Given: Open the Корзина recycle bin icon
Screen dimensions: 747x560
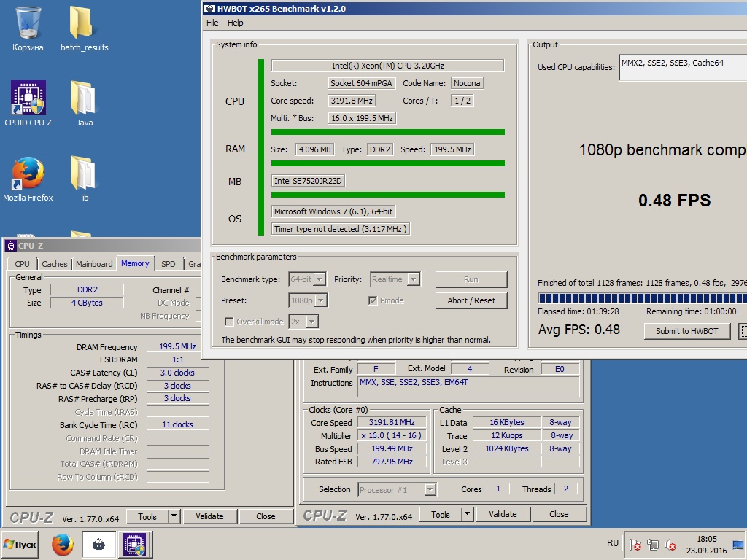Looking at the screenshot, I should [x=28, y=28].
